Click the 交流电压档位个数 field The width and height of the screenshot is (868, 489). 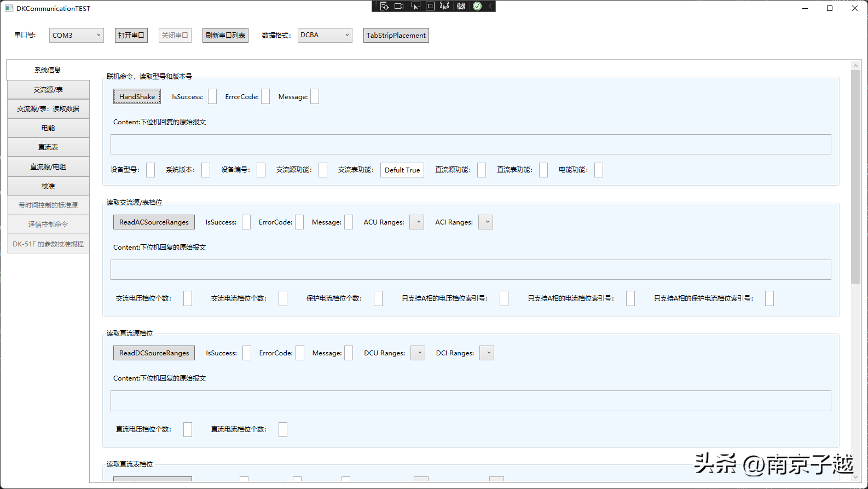[x=188, y=298]
